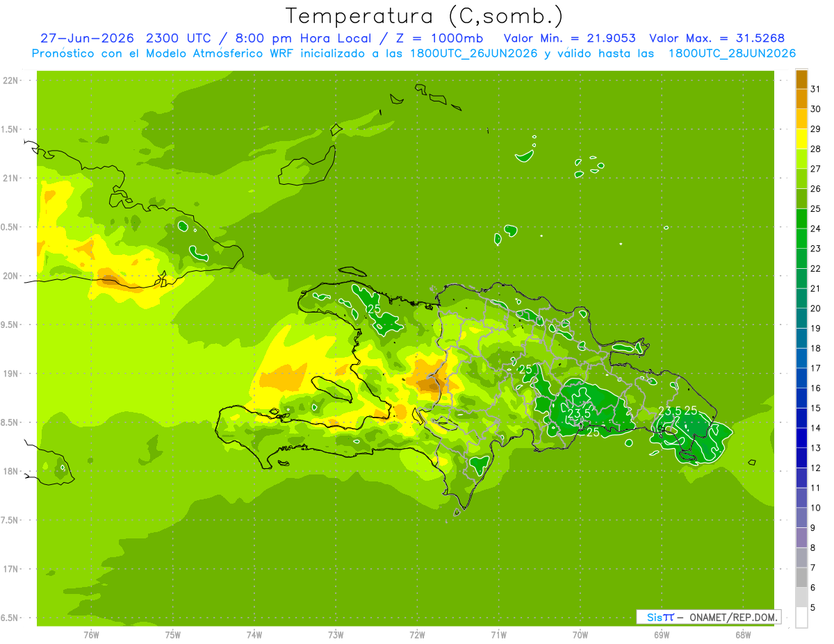
Task: Click the 'ONAMET/REP.DOM.' credit label
Action: click(x=732, y=617)
